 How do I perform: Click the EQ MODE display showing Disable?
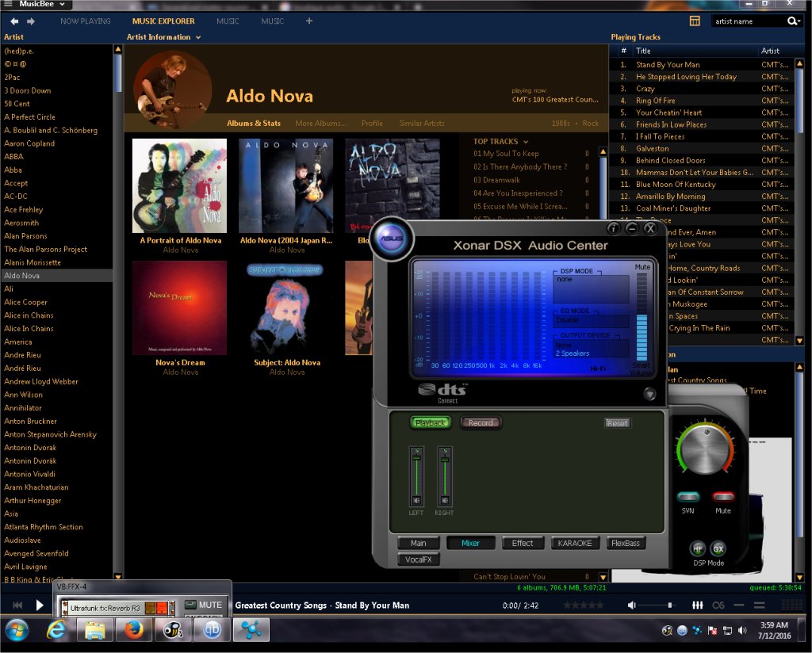click(x=591, y=321)
